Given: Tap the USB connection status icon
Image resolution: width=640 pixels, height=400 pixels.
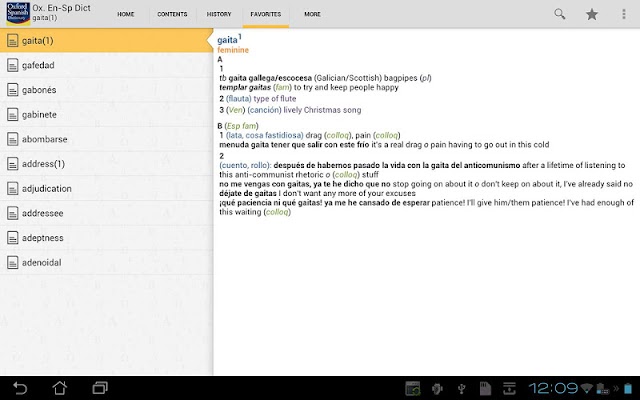Looking at the screenshot, I should (x=462, y=389).
